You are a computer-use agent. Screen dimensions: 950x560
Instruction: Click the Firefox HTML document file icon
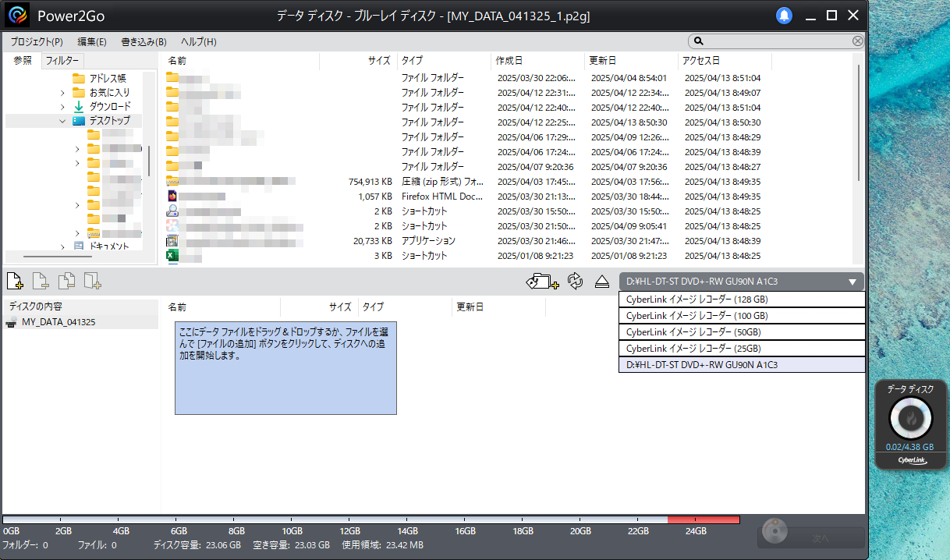pos(172,197)
